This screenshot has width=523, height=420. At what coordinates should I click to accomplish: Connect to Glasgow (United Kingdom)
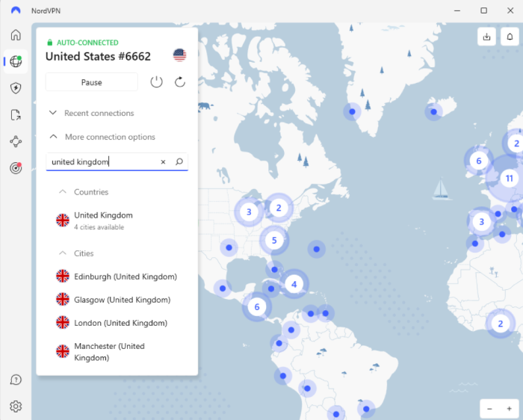(x=117, y=300)
